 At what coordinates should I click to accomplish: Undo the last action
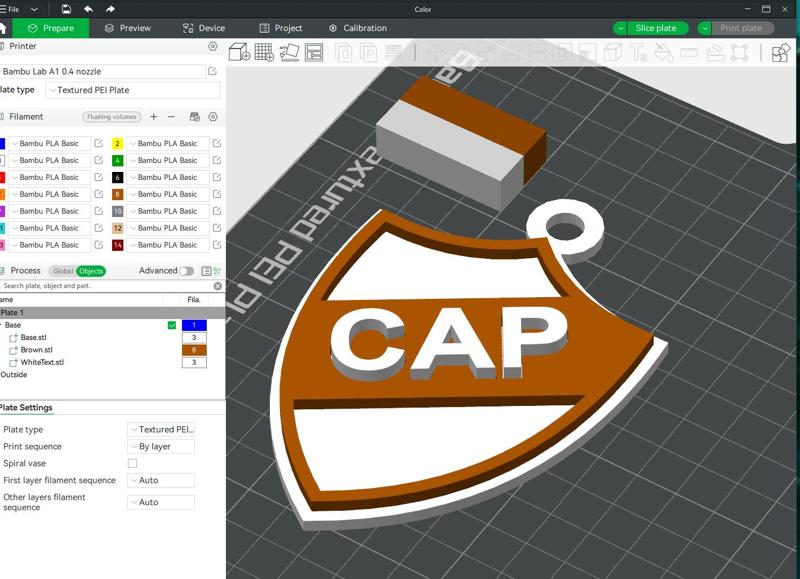88,9
